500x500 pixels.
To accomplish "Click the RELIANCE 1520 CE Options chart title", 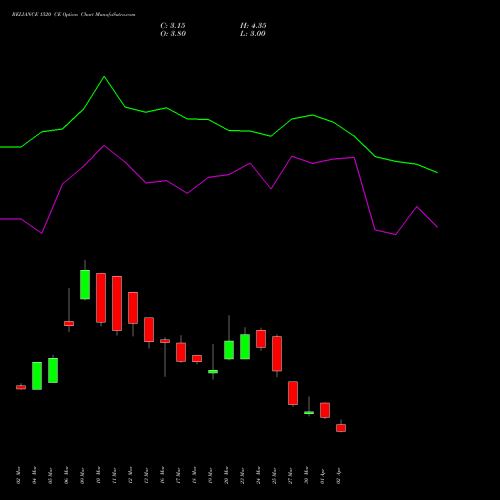I will coord(73,15).
